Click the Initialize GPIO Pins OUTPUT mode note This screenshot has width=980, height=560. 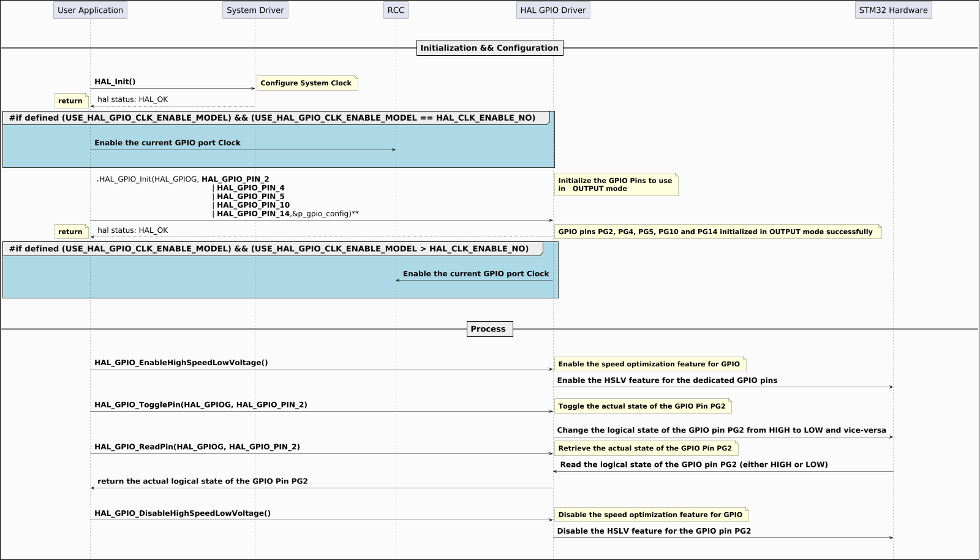(x=616, y=184)
